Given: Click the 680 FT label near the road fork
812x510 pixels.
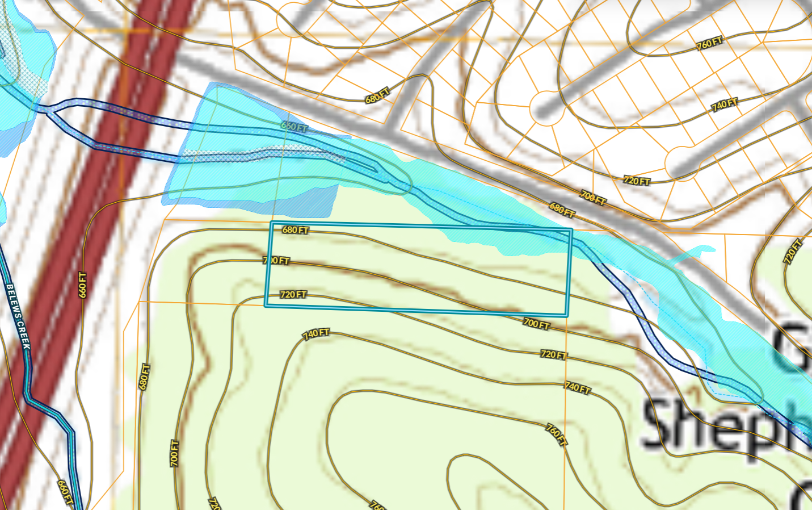Looking at the screenshot, I should pyautogui.click(x=377, y=95).
